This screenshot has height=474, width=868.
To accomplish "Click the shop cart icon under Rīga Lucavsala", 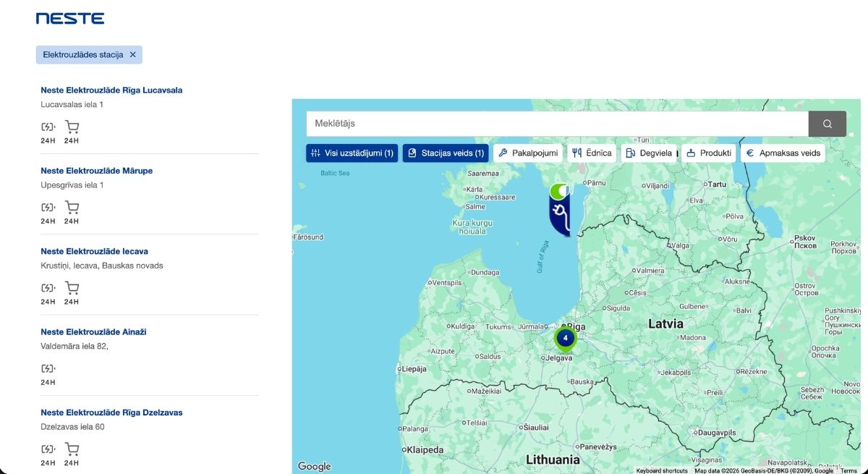I will point(72,127).
